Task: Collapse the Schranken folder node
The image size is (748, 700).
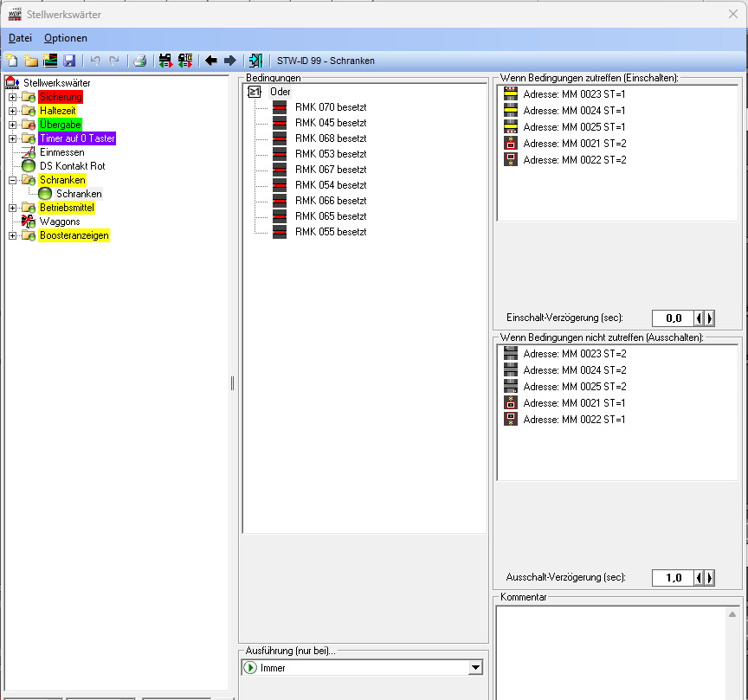Action: click(13, 180)
